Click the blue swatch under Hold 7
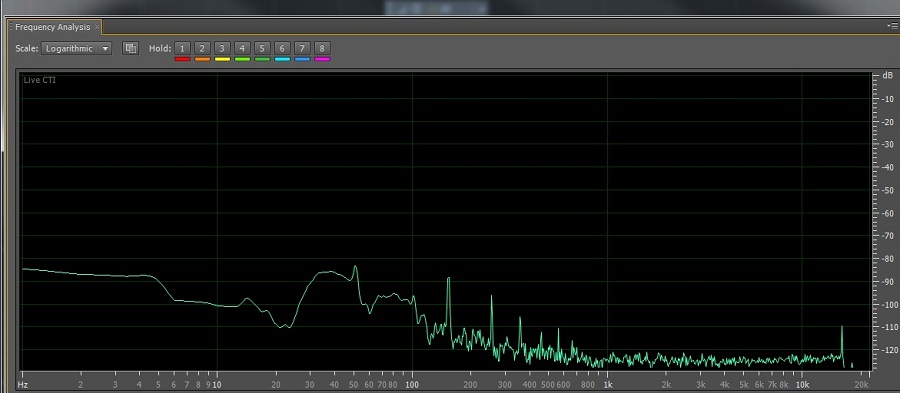Screen dimensions: 900x393 tap(302, 59)
